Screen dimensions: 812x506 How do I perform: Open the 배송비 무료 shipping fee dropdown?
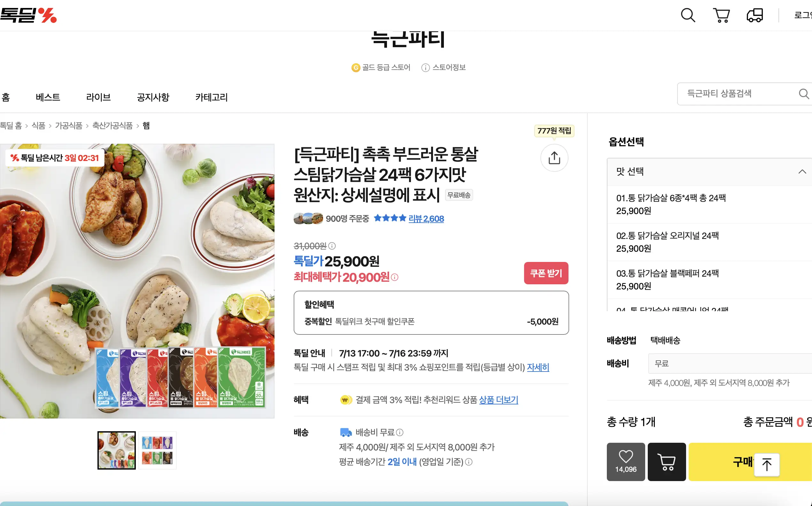[730, 364]
